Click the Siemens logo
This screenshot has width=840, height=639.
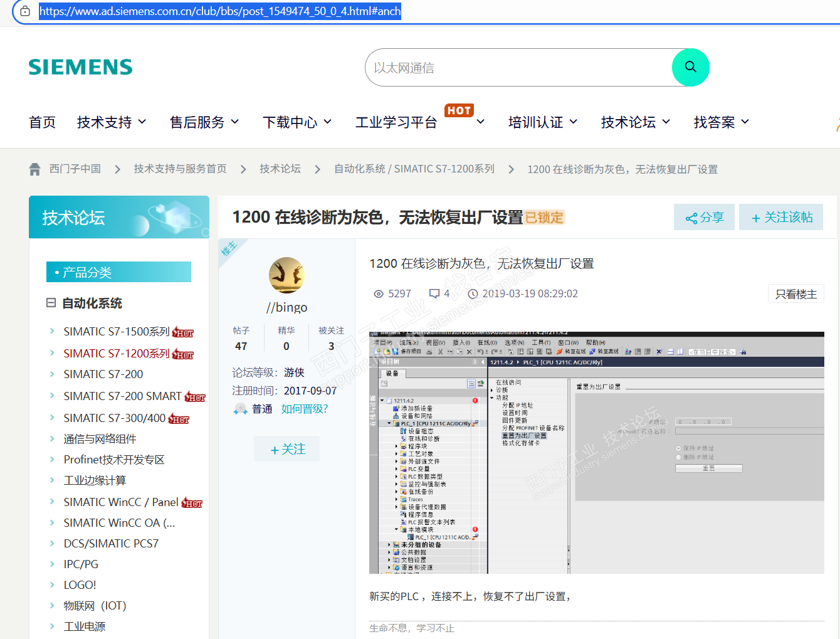click(81, 67)
